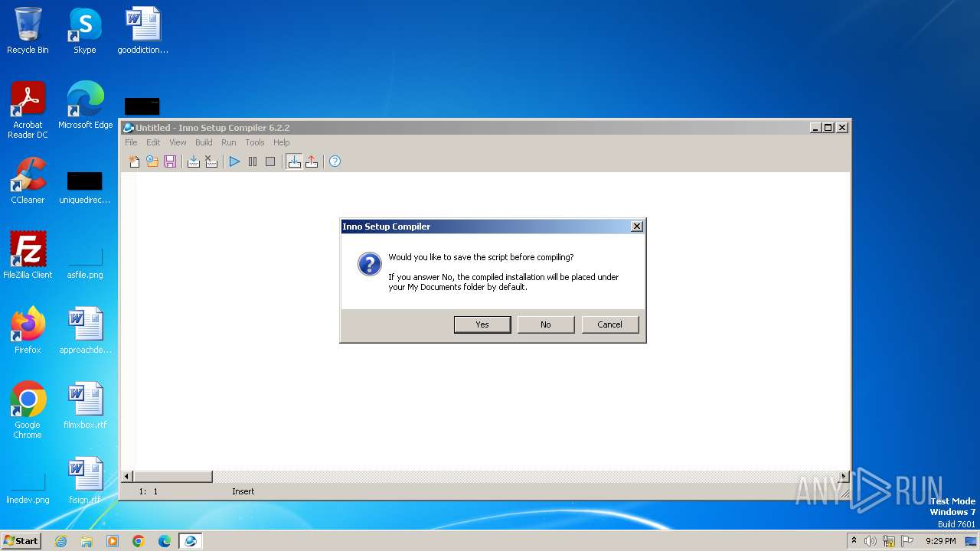Click the Microsoft Edge desktop icon

pos(85,106)
